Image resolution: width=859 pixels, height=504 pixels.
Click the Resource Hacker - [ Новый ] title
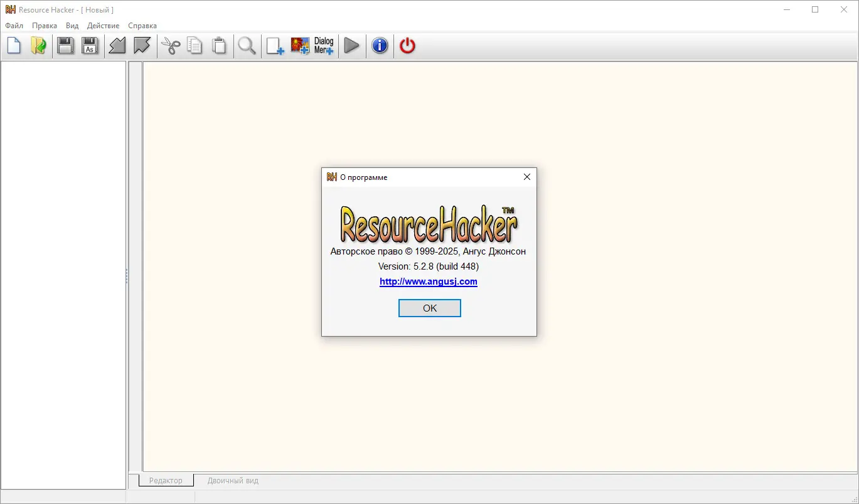click(67, 10)
